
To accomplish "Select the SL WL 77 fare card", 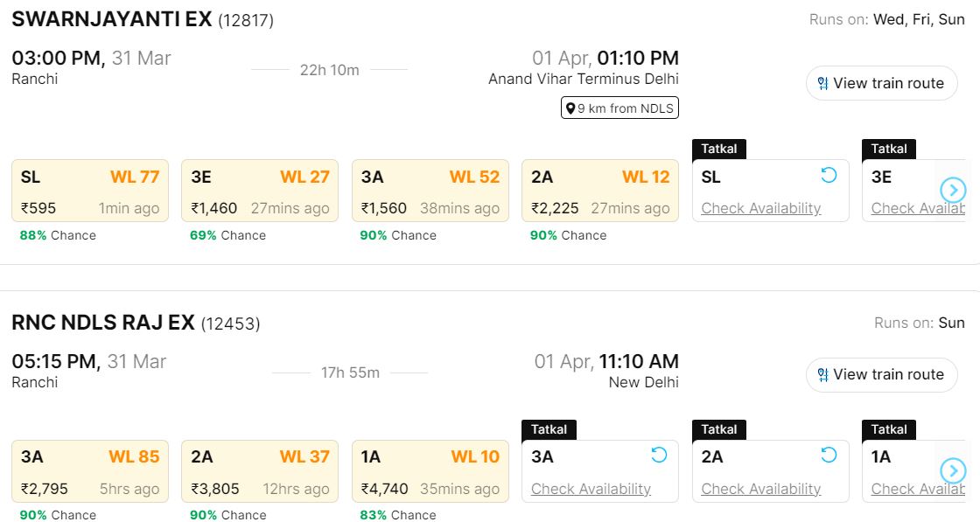I will pos(90,191).
